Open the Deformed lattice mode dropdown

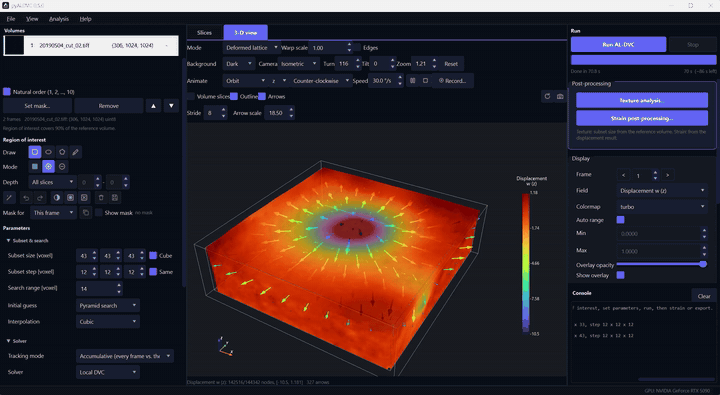251,48
